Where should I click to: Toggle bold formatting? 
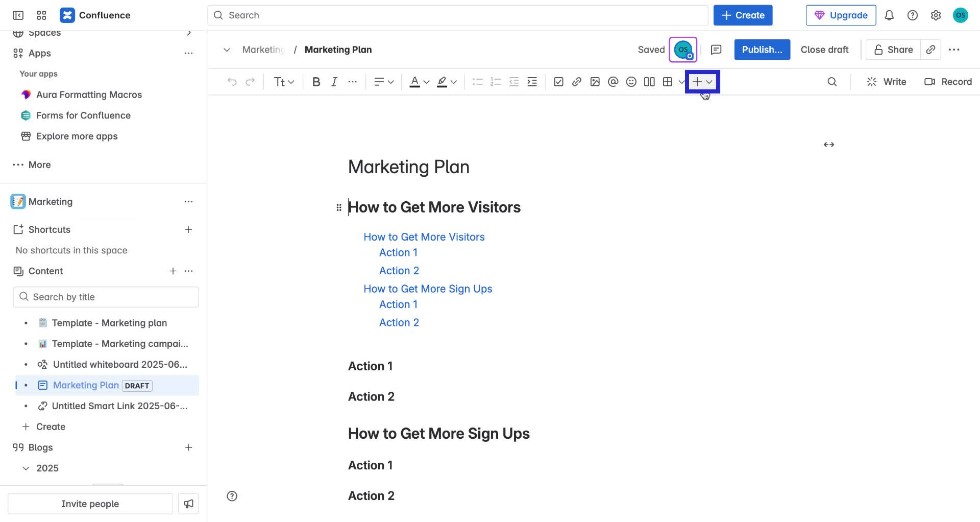pyautogui.click(x=316, y=82)
